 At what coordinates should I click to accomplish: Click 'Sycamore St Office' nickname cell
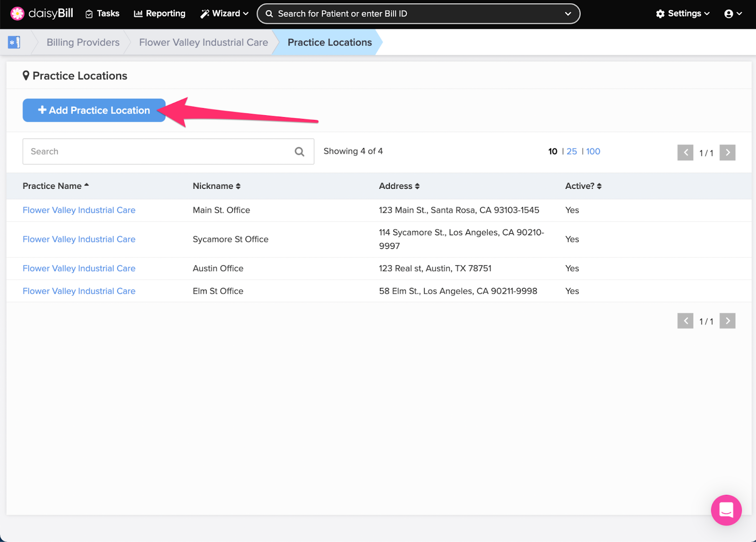(231, 239)
